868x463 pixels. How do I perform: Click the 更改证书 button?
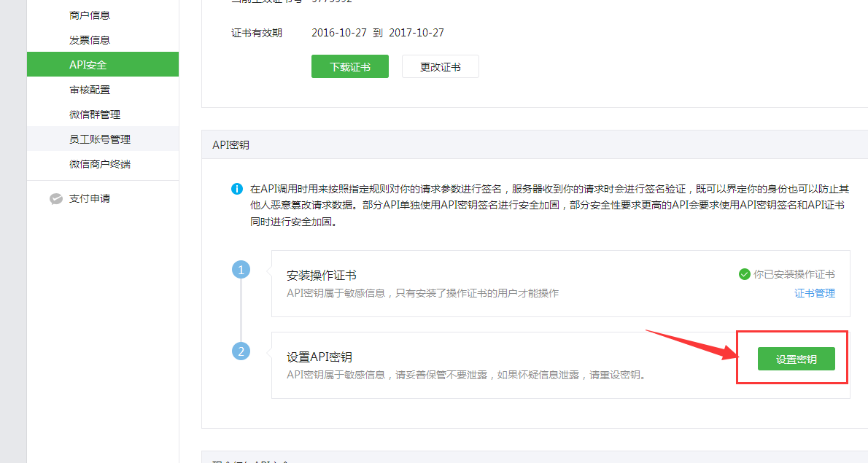440,66
